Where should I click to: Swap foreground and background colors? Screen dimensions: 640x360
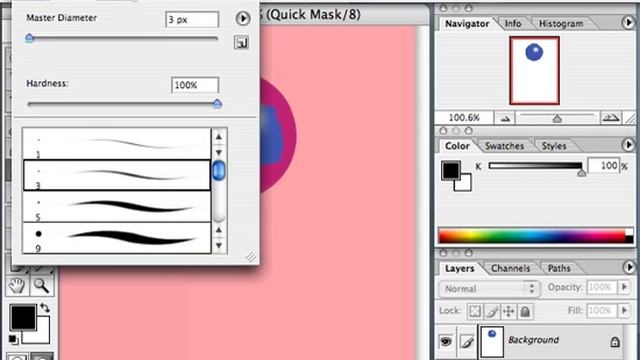[44, 308]
